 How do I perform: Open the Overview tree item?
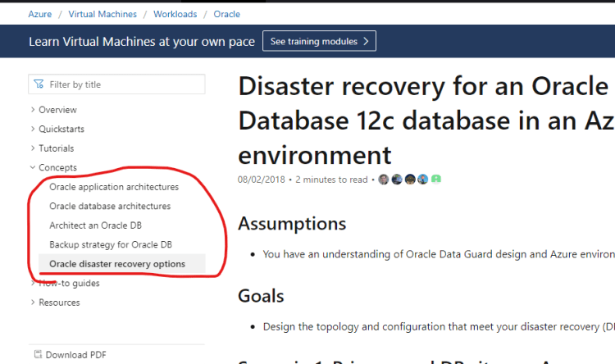[57, 110]
